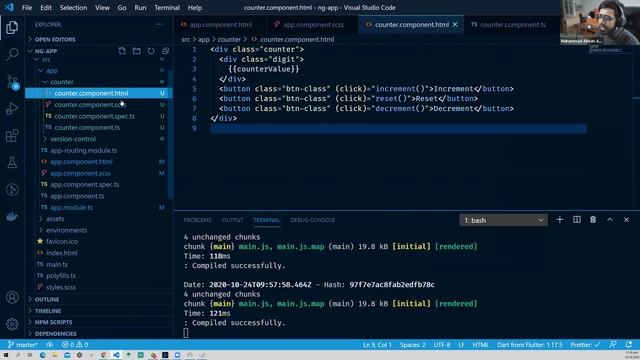Image resolution: width=640 pixels, height=360 pixels.
Task: Click 'counter' in the breadcrumb path
Action: (x=229, y=40)
